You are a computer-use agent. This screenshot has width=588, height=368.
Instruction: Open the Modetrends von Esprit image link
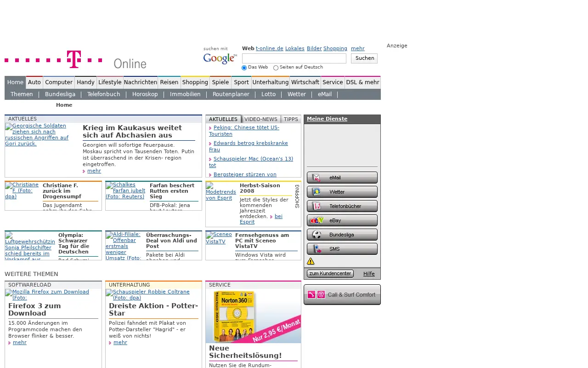tap(220, 191)
